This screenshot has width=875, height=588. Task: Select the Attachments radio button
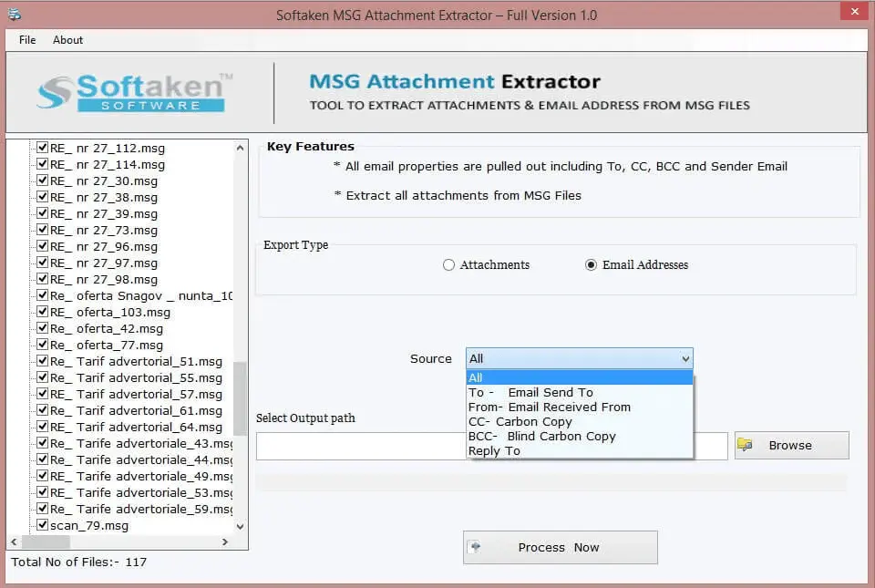click(448, 265)
